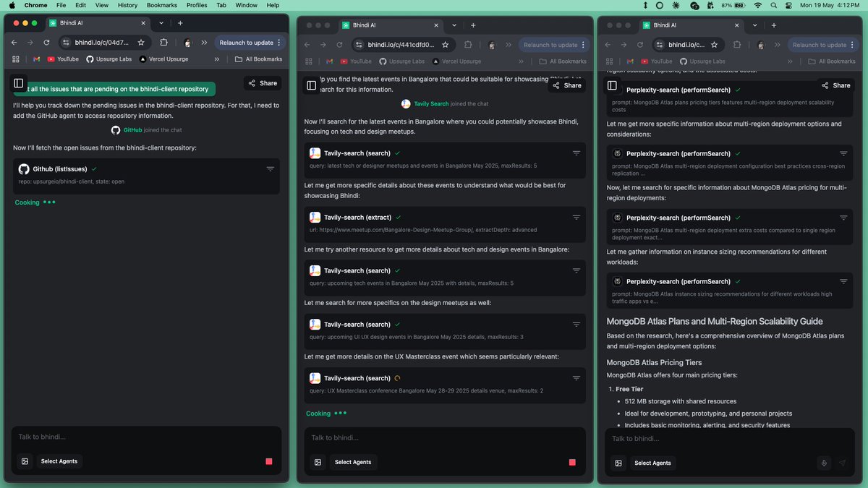Open the apps grid icon in the left window
This screenshot has height=488, width=868.
(x=16, y=59)
